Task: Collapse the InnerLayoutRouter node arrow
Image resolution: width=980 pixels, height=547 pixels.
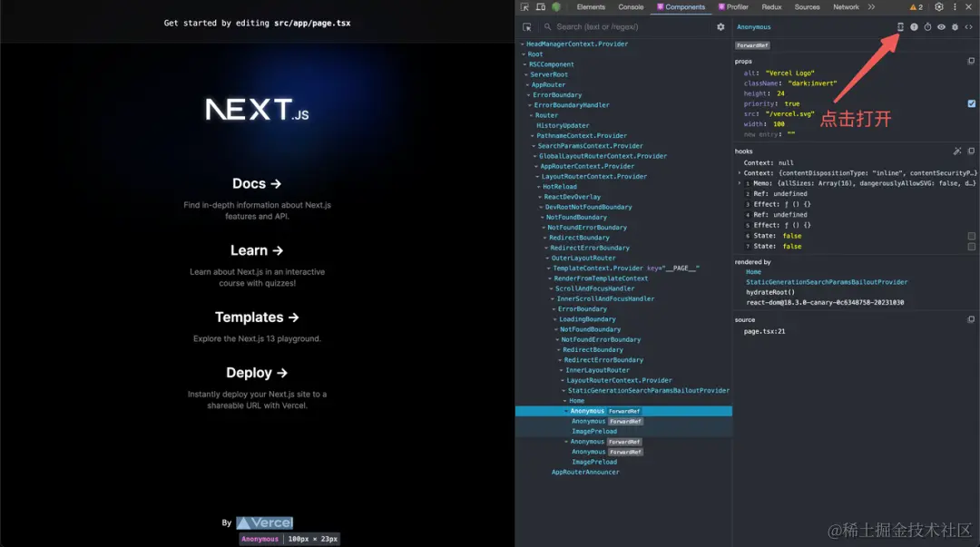Action: click(x=562, y=370)
